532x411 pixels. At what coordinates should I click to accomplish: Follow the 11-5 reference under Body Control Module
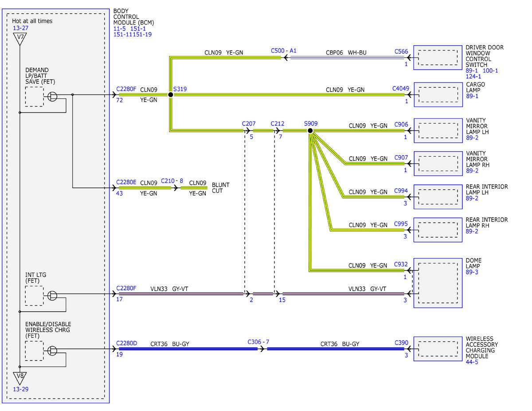120,28
